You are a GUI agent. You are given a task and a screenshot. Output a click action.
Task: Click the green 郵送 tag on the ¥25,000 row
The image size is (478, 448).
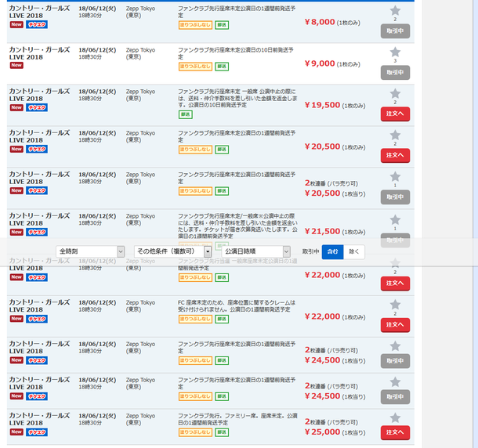click(x=222, y=432)
